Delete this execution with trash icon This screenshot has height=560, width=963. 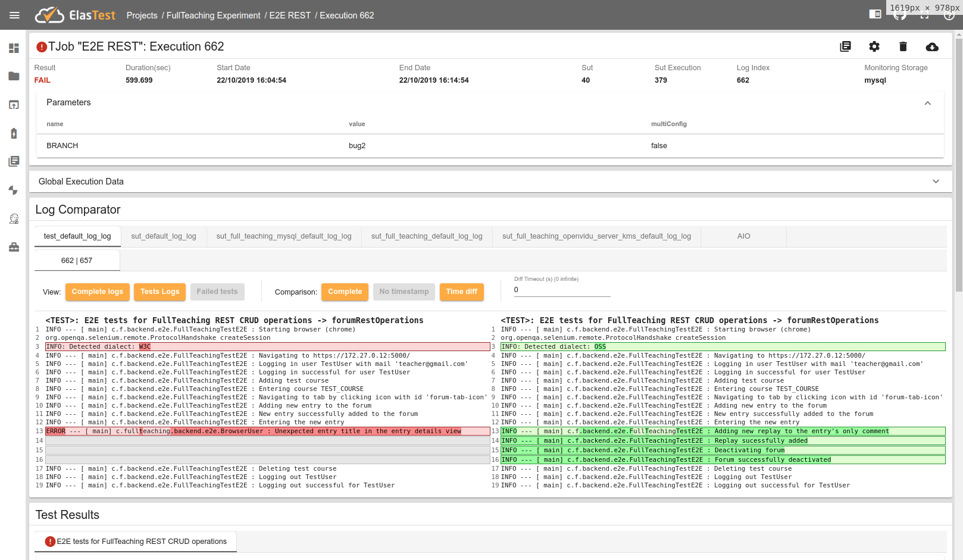point(903,46)
